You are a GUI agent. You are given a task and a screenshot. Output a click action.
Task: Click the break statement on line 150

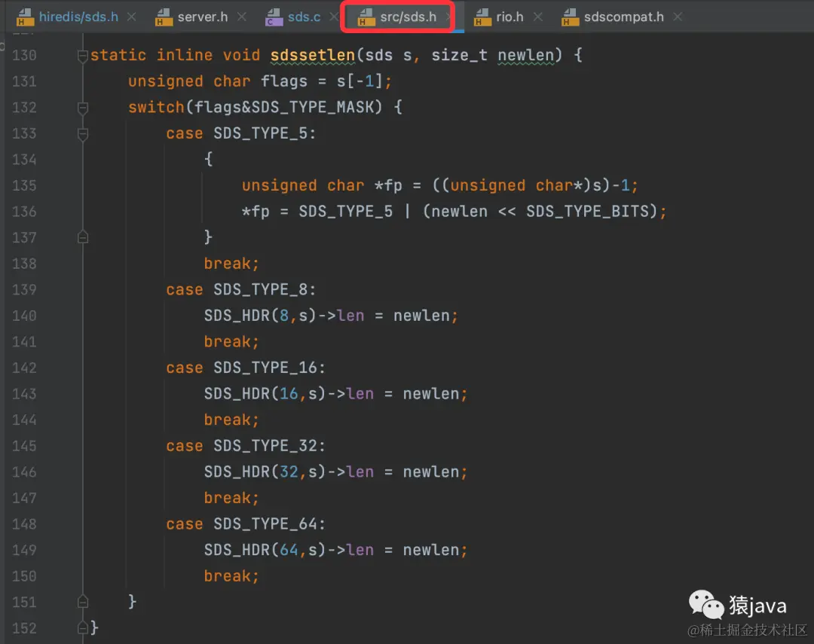pyautogui.click(x=231, y=576)
